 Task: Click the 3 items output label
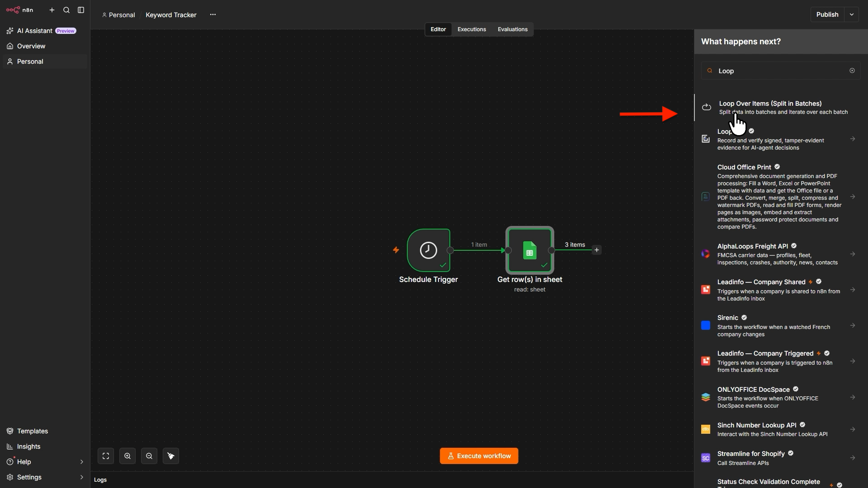(x=575, y=244)
